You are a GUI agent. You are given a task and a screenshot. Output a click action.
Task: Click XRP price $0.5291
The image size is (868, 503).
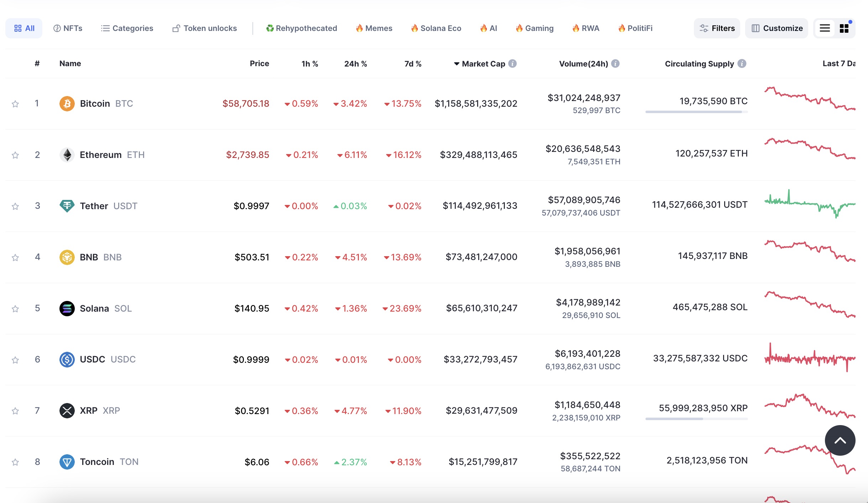point(252,411)
